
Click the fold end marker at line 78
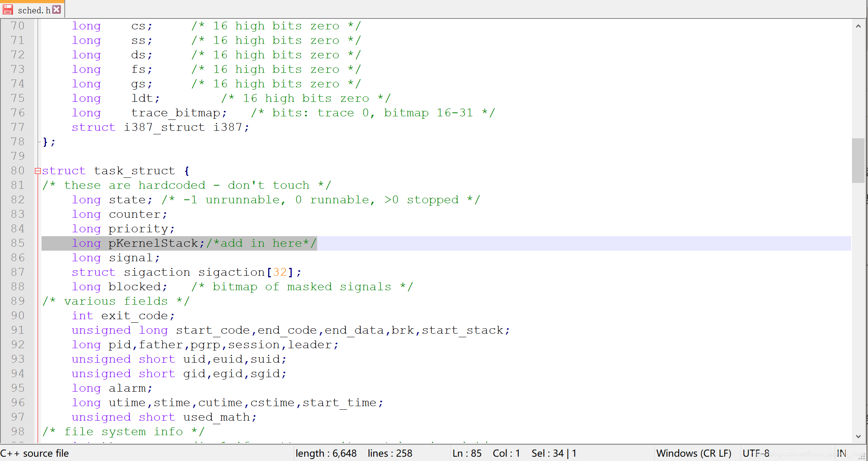(39, 142)
